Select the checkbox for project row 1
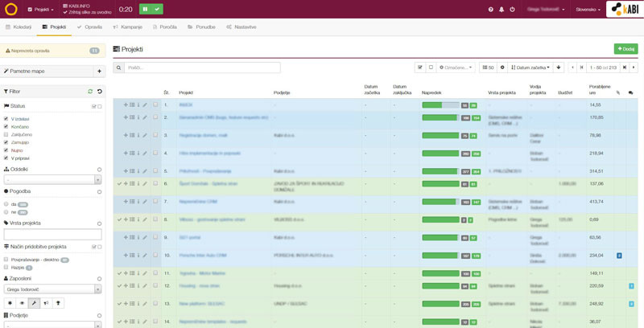 [x=155, y=105]
